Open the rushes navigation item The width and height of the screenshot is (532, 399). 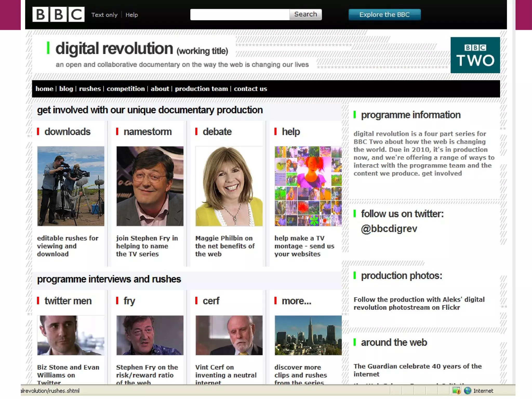pyautogui.click(x=90, y=89)
